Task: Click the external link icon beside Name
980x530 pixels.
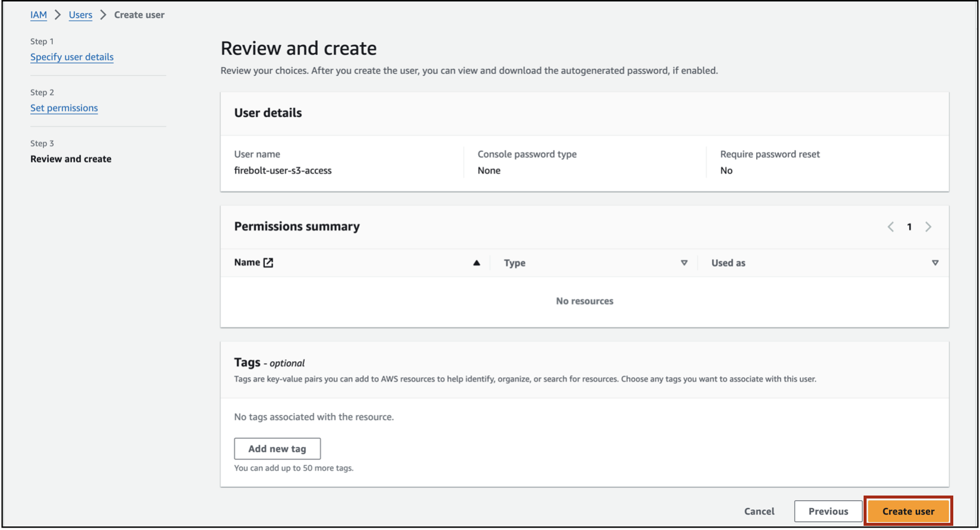Action: [268, 263]
